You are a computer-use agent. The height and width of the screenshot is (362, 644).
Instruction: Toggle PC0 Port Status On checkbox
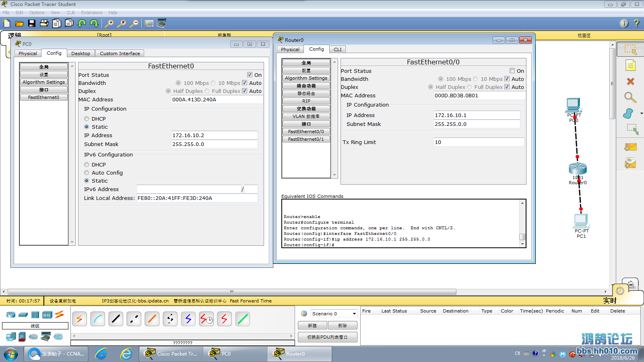pos(250,75)
